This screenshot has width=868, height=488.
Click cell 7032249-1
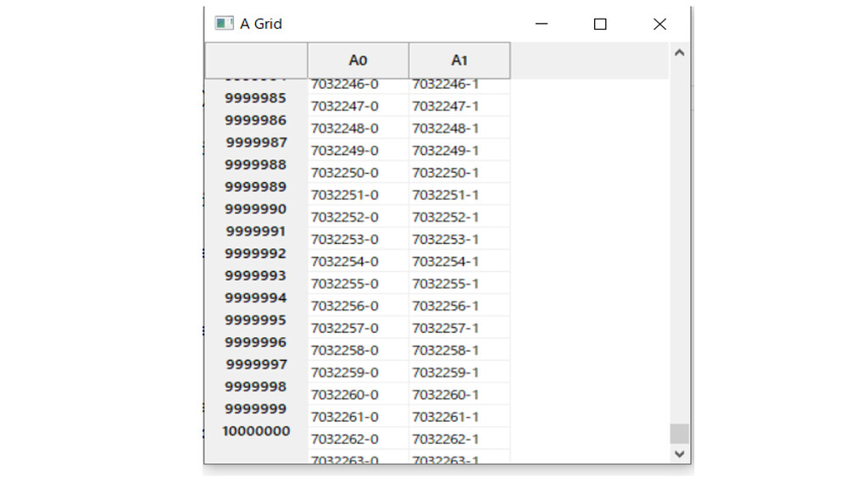459,150
